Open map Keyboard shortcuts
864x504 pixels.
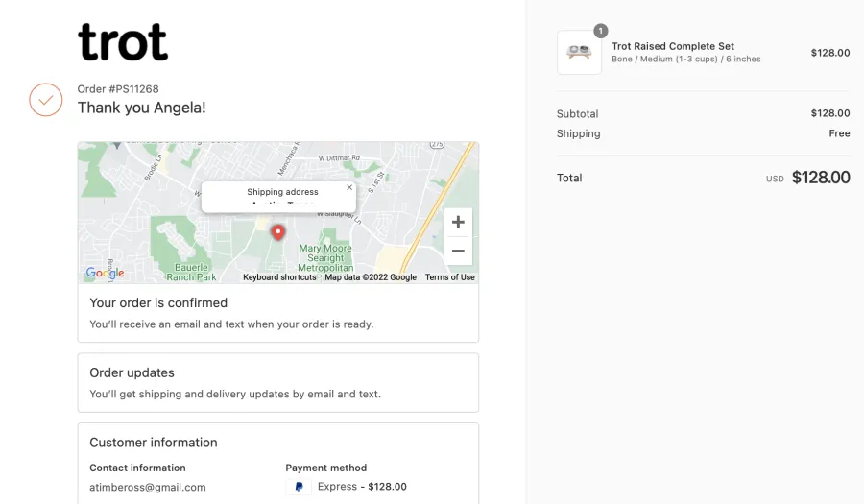[279, 277]
